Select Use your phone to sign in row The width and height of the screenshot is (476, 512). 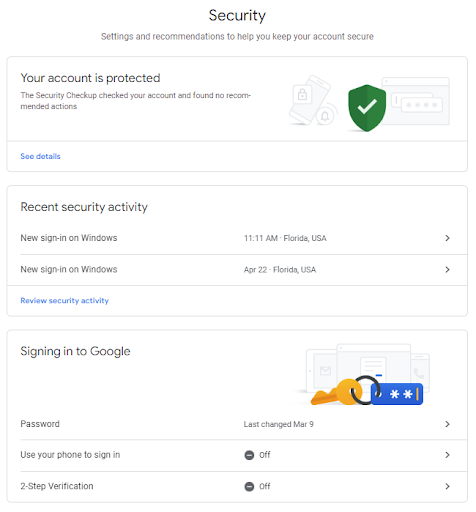(x=237, y=455)
